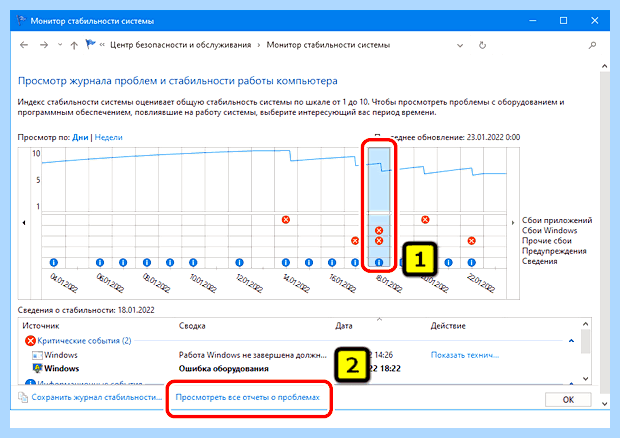Click legend label Сведения
This screenshot has height=438, width=620.
pyautogui.click(x=539, y=261)
